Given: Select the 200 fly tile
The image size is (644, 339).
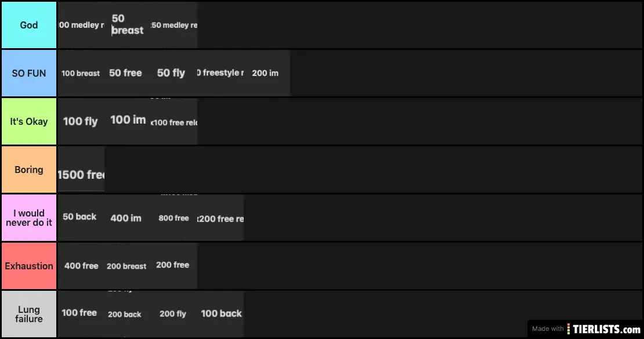Looking at the screenshot, I should coord(173,314).
